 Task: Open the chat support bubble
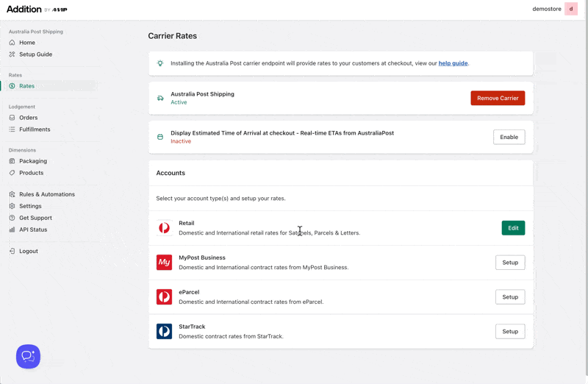pos(28,356)
